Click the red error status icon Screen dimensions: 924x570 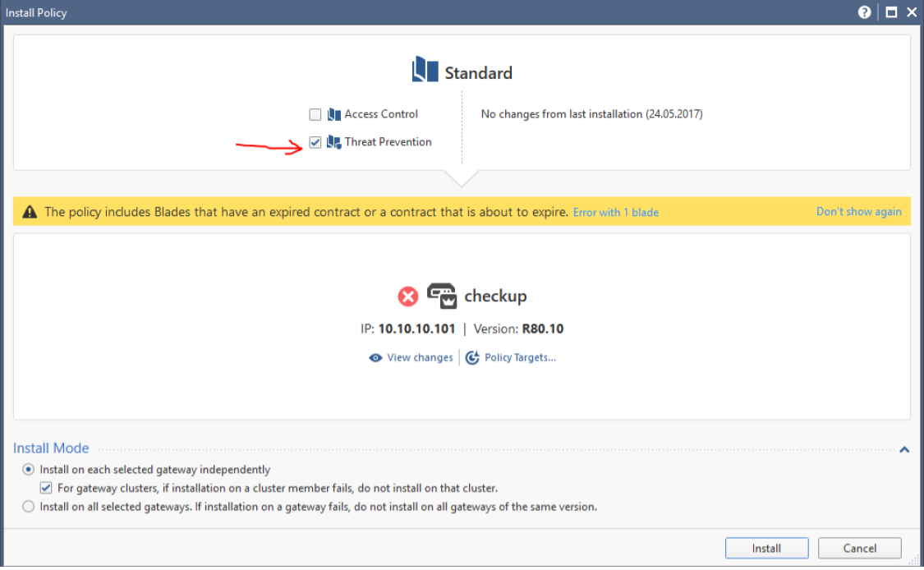[x=407, y=296]
